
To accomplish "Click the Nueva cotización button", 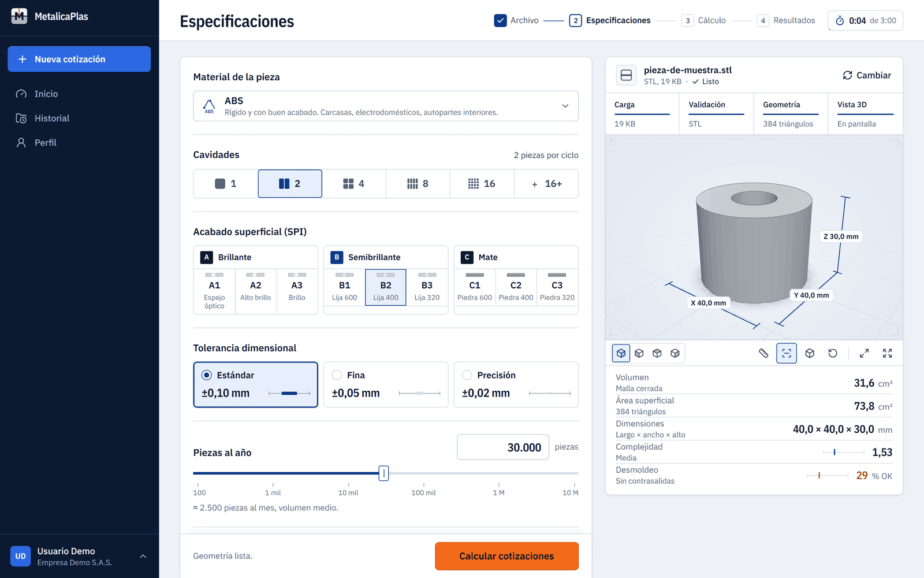I will [79, 59].
